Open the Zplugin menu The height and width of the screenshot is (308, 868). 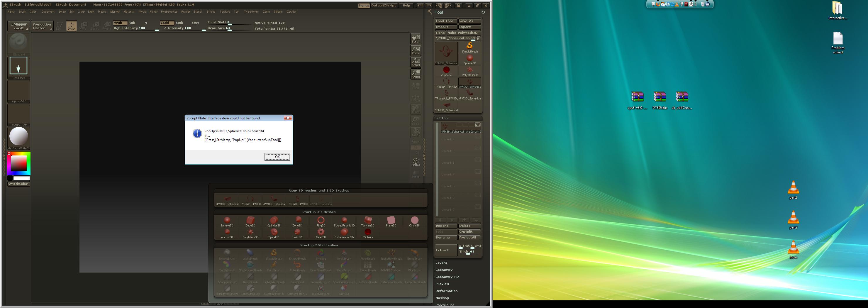click(278, 12)
